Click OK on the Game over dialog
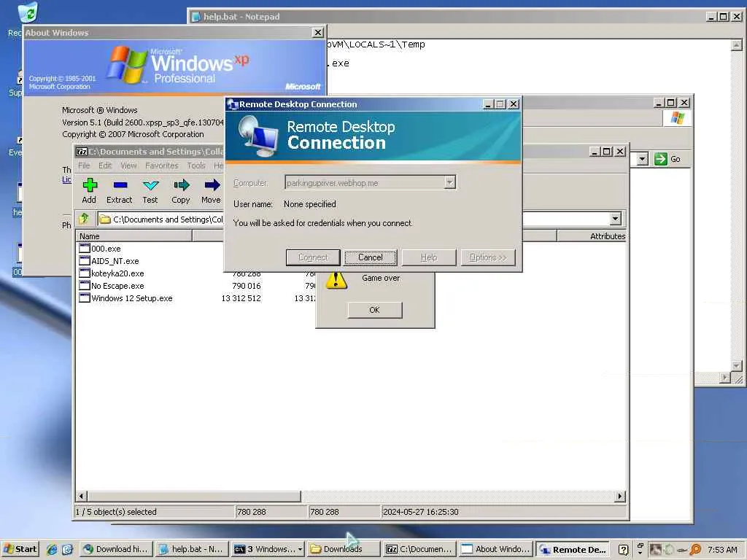 coord(374,310)
